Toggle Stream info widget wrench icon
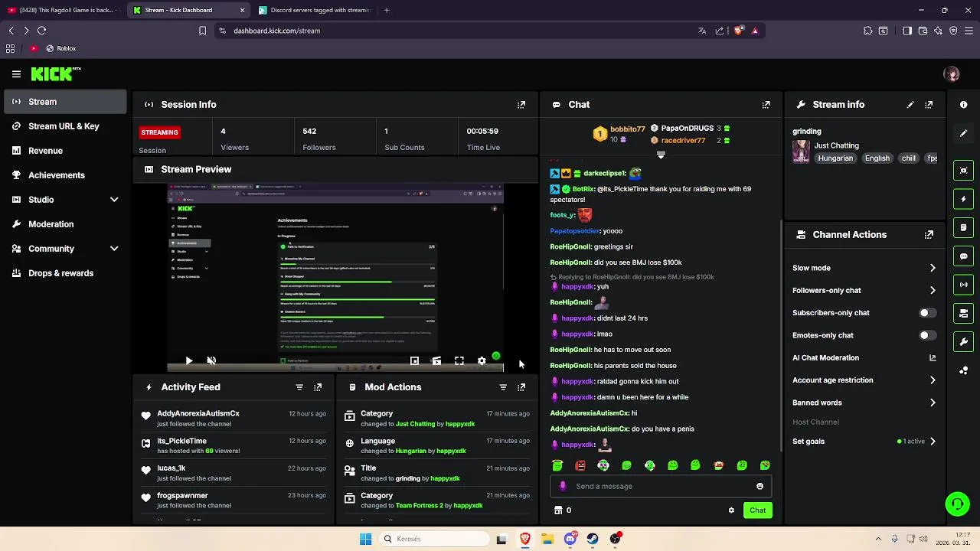The height and width of the screenshot is (551, 980). pos(964,341)
